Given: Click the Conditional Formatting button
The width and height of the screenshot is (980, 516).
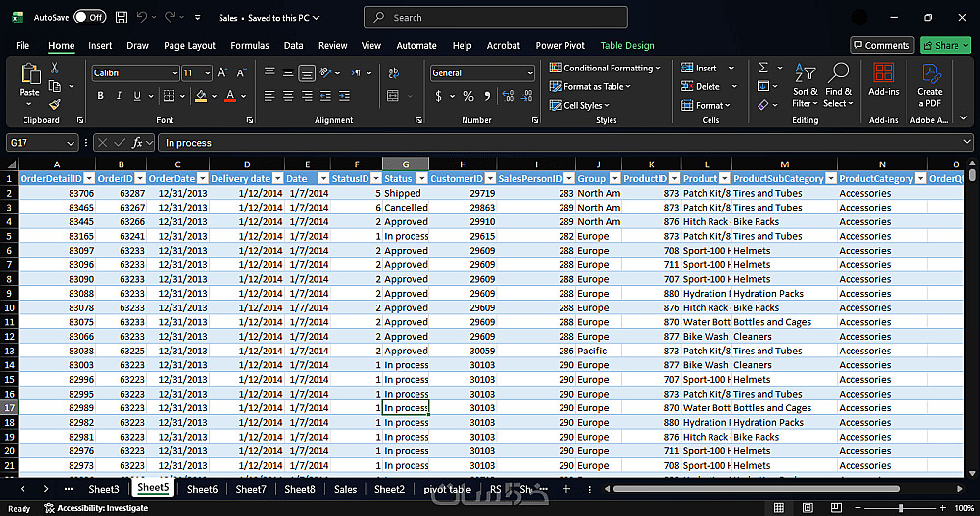Looking at the screenshot, I should (x=607, y=68).
